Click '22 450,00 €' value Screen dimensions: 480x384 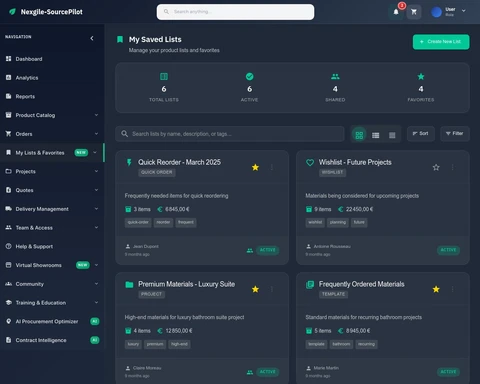(359, 209)
